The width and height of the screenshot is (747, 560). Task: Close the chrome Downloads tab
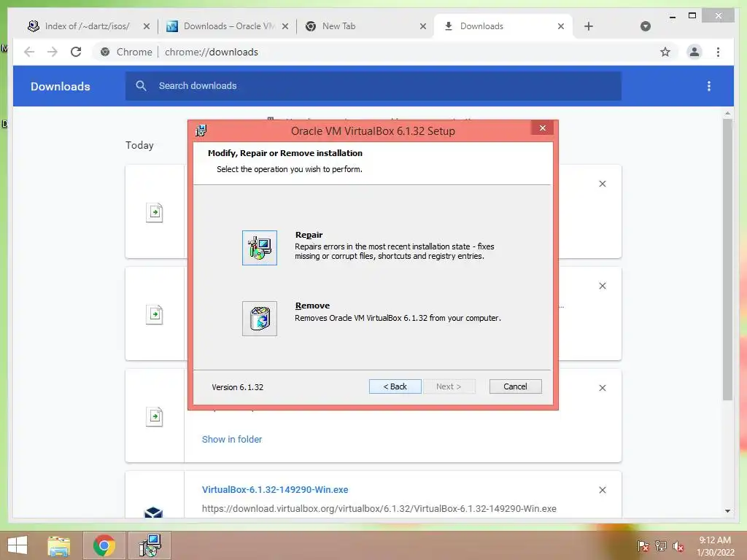click(561, 26)
